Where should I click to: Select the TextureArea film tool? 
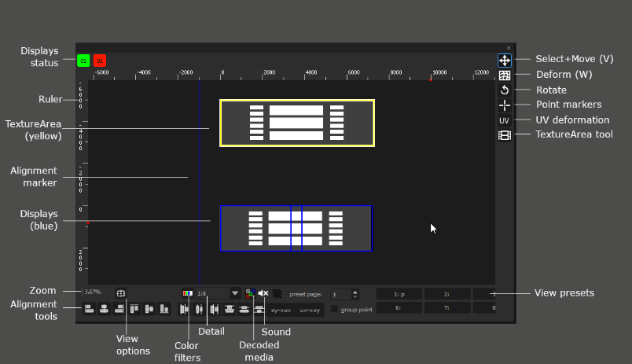pyautogui.click(x=505, y=135)
